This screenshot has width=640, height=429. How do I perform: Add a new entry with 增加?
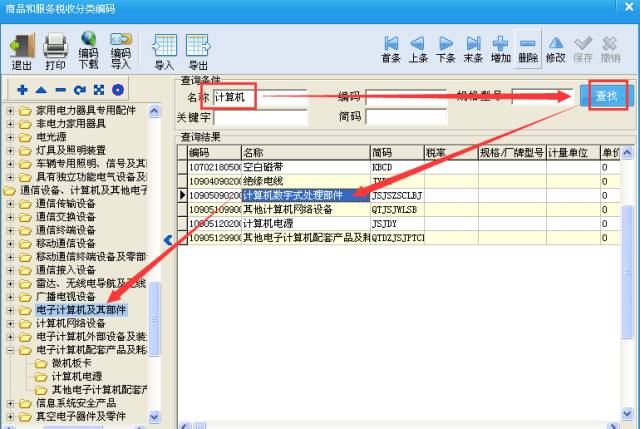(501, 50)
